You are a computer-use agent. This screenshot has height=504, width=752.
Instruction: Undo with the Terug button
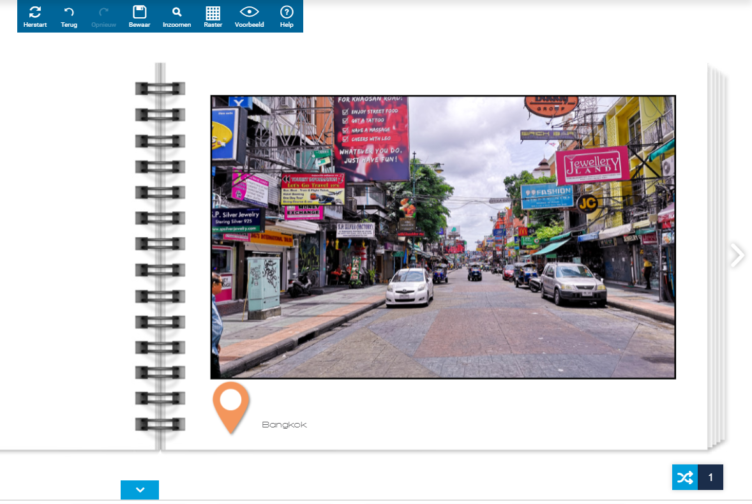(69, 15)
